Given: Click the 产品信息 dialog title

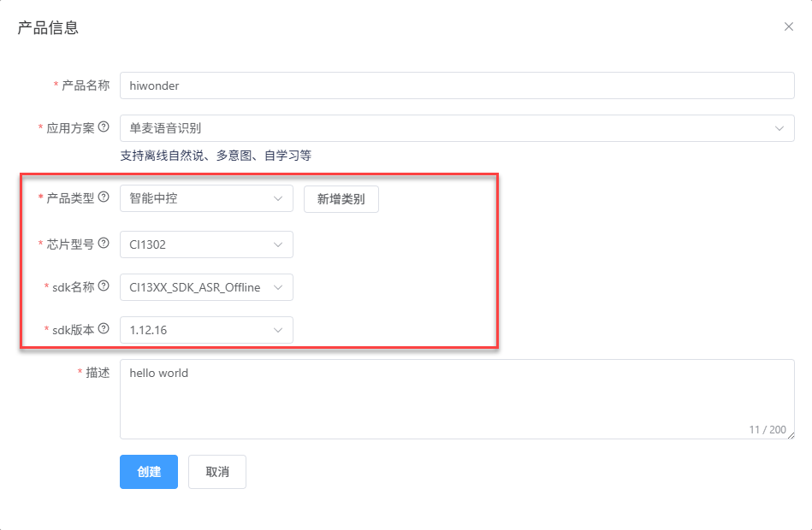Looking at the screenshot, I should [48, 27].
